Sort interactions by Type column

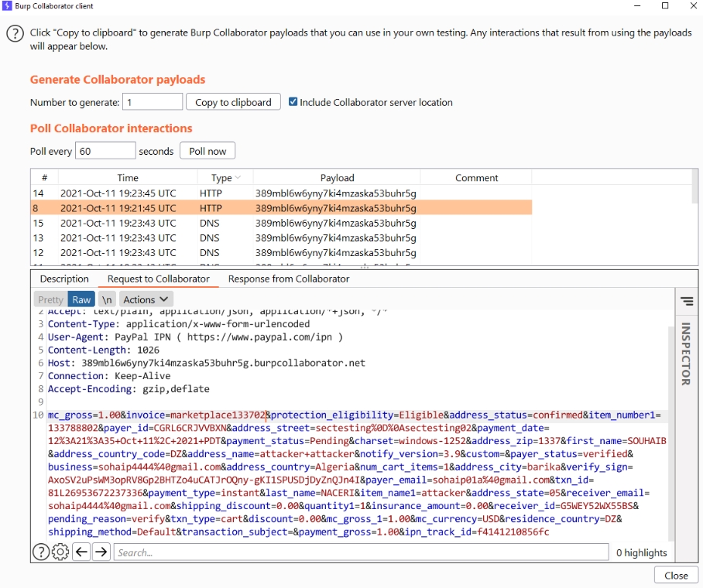pos(225,178)
